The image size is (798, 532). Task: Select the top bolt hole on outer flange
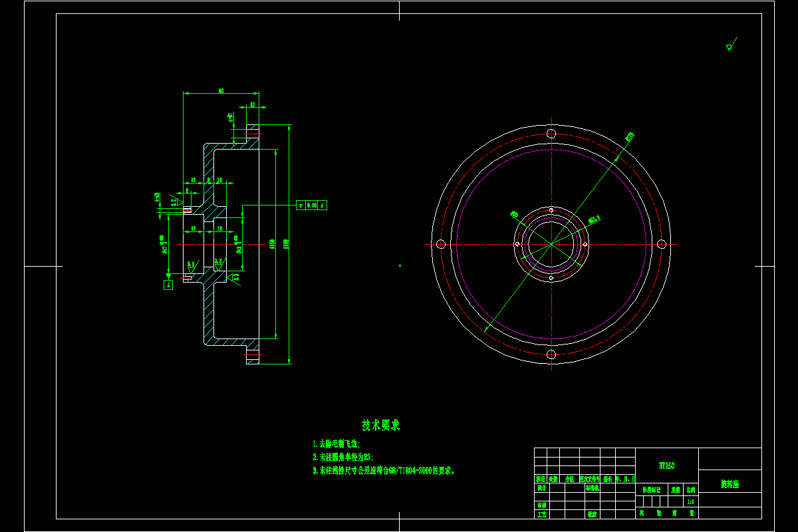tap(551, 134)
